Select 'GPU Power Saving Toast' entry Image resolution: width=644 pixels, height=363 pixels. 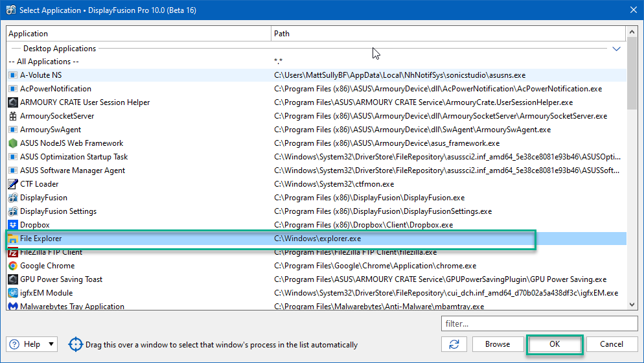pyautogui.click(x=61, y=279)
